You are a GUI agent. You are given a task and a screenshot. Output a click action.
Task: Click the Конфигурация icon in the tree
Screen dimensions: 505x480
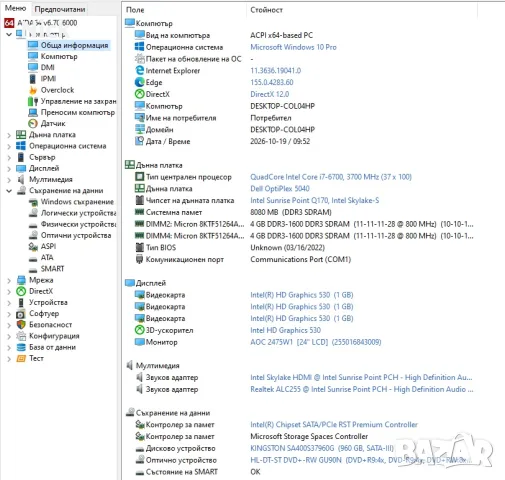(x=21, y=336)
